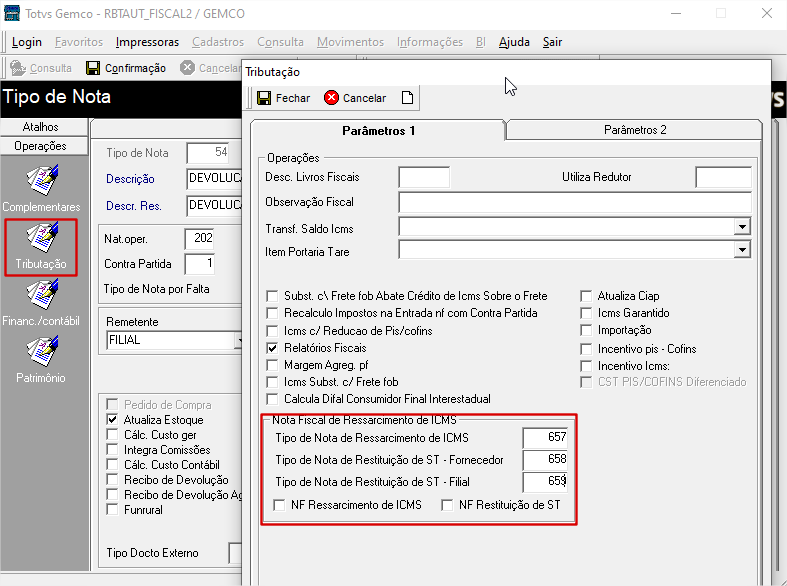Check the Icms Garantido option

click(586, 313)
